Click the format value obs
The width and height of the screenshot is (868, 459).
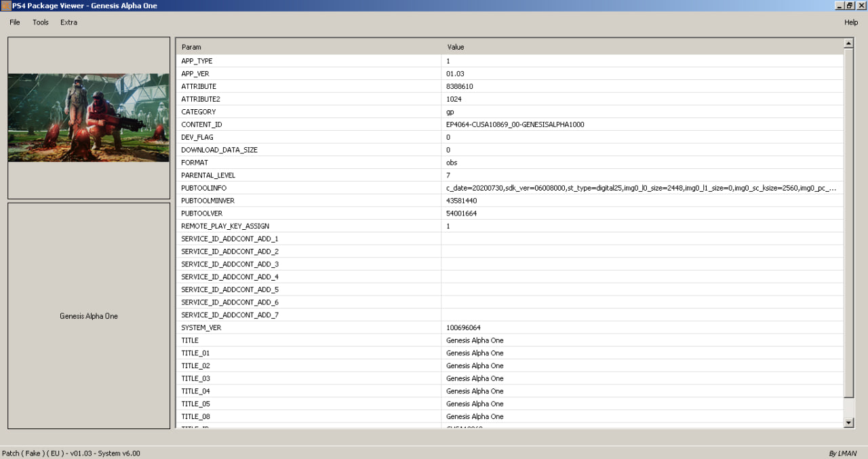[x=452, y=163]
